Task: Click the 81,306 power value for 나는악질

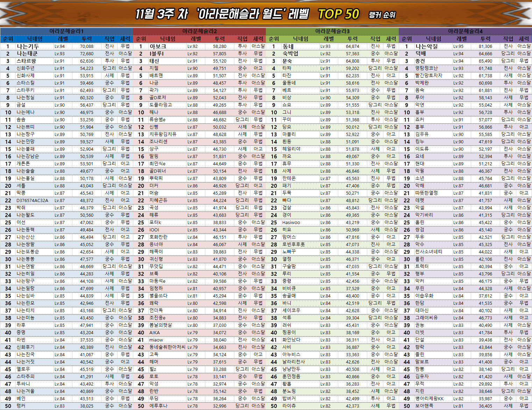Action: pos(485,46)
